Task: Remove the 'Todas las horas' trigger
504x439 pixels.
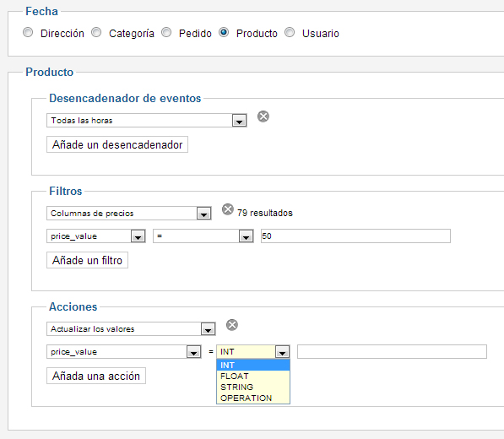Action: [x=263, y=117]
